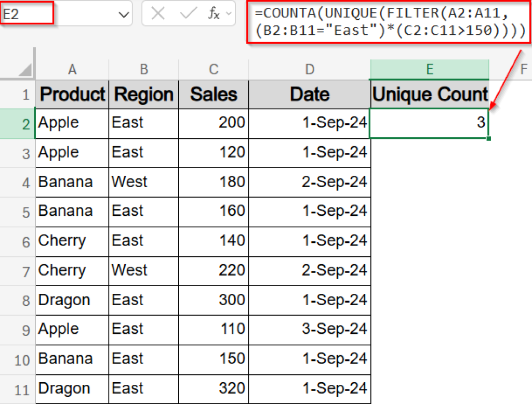Screen dimensions: 532x404
Task: Select the cell containing Sales value 300
Action: pyautogui.click(x=214, y=300)
